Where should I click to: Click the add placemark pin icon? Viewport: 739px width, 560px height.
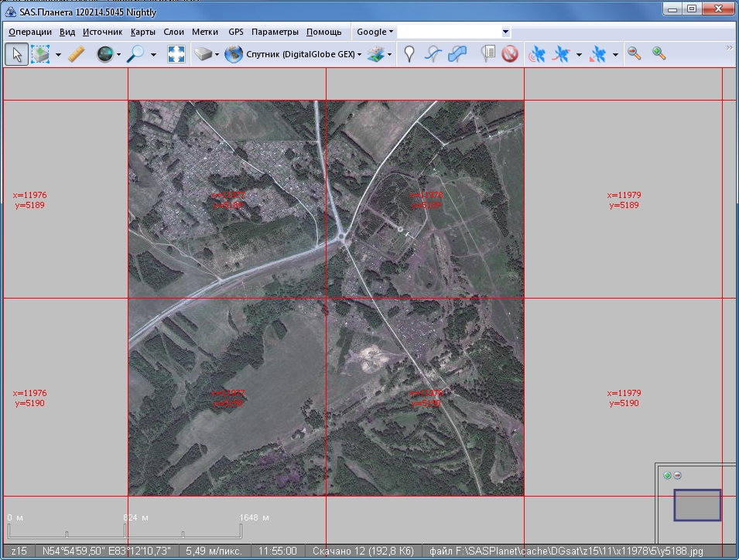click(409, 54)
